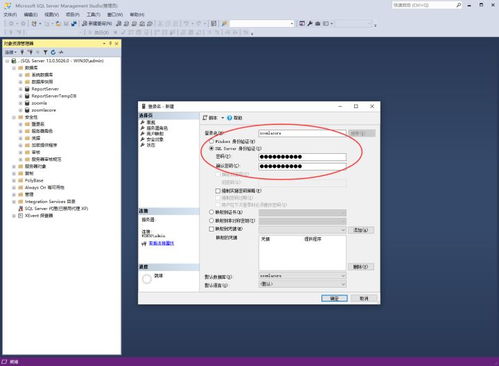Switch to 服务器角色 Server Roles page

(157, 128)
